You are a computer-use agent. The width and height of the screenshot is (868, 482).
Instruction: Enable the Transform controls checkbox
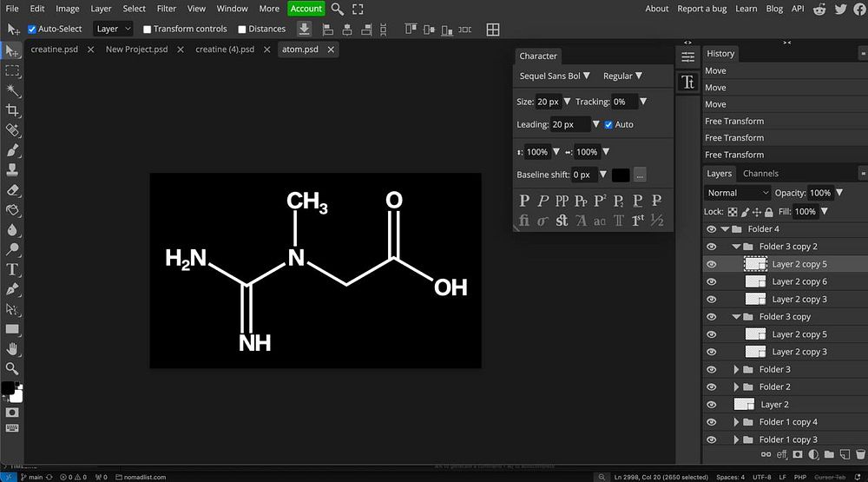147,29
